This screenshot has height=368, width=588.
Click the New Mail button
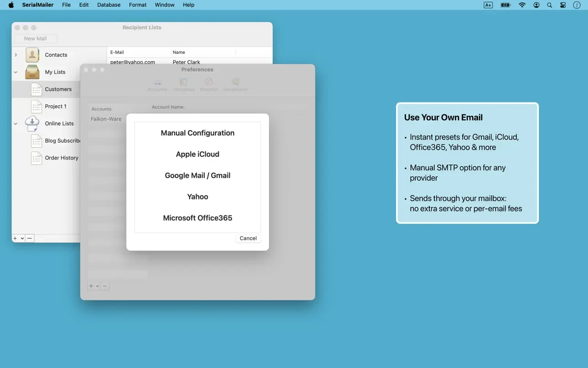tap(35, 38)
